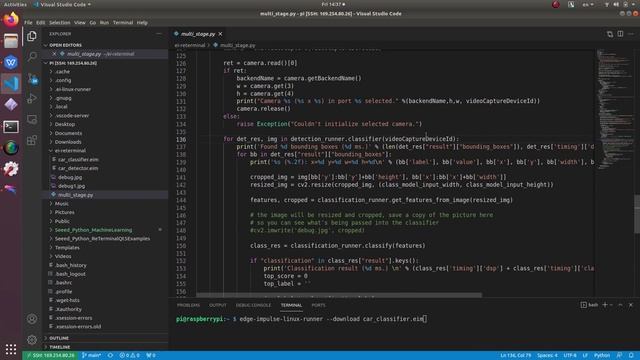640x360 pixels.
Task: Open the Explorer view in activity bar
Action: click(32, 36)
